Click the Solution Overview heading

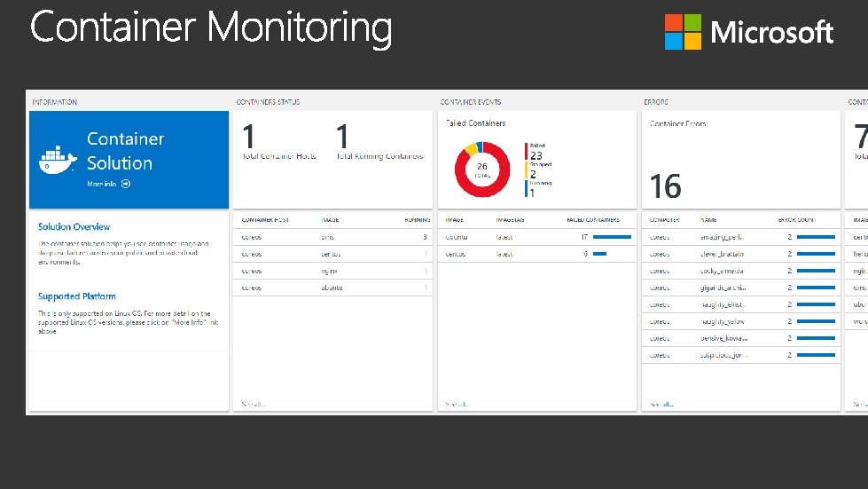click(x=74, y=226)
